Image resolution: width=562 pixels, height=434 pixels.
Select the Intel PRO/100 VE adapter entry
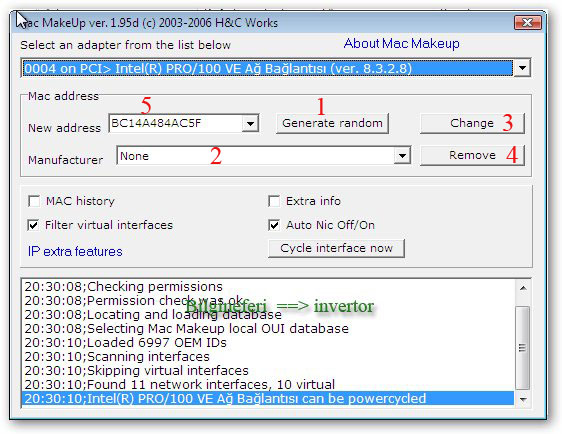point(267,68)
